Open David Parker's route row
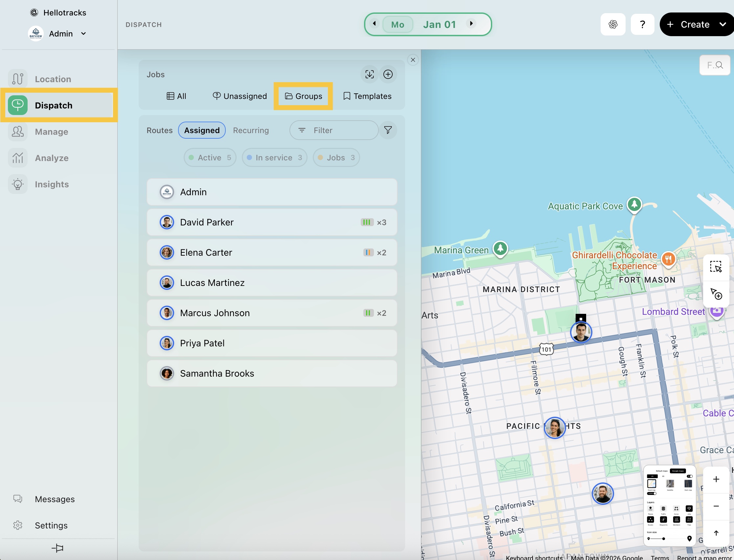This screenshot has width=734, height=560. [271, 222]
